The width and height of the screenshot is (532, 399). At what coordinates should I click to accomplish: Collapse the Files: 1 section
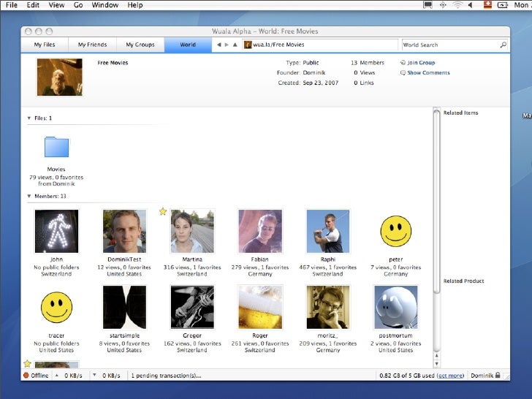29,118
